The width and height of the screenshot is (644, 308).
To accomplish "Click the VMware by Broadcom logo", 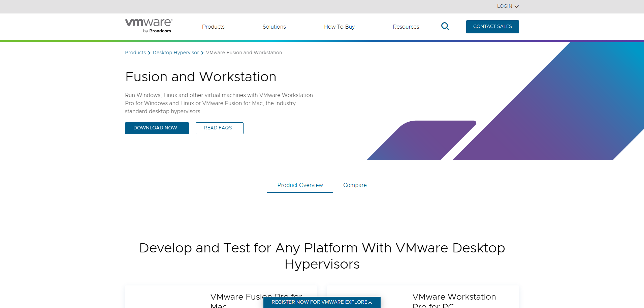I will click(149, 26).
